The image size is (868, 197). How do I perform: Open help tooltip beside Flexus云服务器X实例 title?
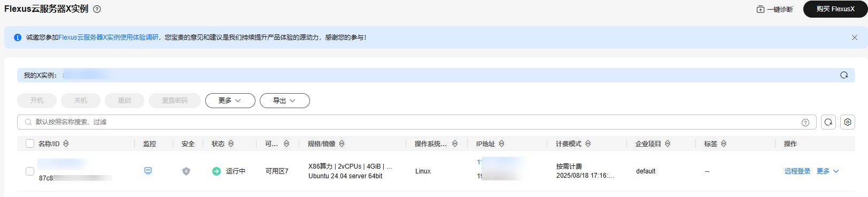coord(97,9)
